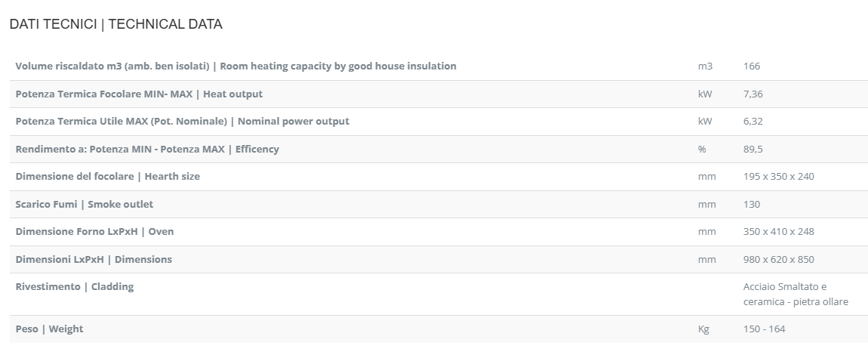Select the Hearth size row label
The height and width of the screenshot is (358, 868).
pyautogui.click(x=107, y=177)
